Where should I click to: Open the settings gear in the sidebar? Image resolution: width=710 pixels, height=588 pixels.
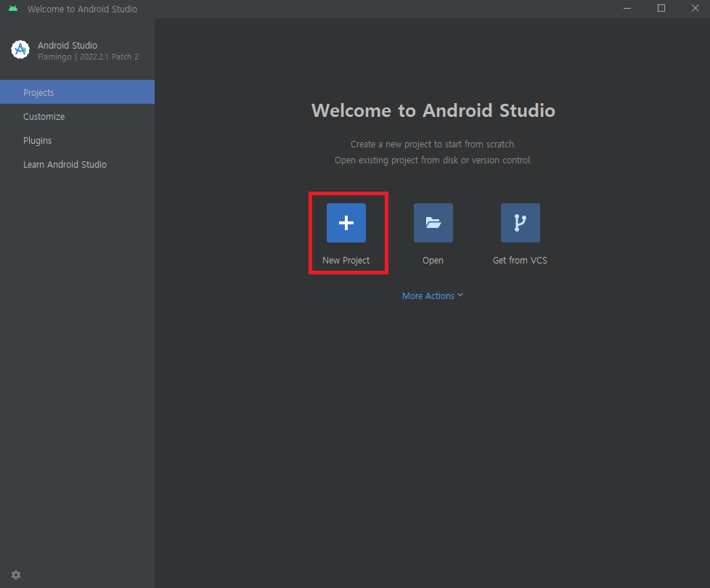(16, 575)
